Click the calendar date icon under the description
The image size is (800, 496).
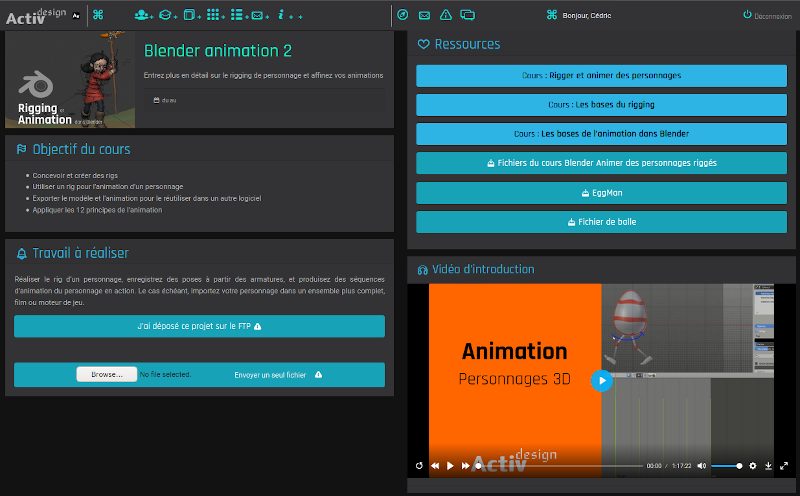pyautogui.click(x=157, y=100)
